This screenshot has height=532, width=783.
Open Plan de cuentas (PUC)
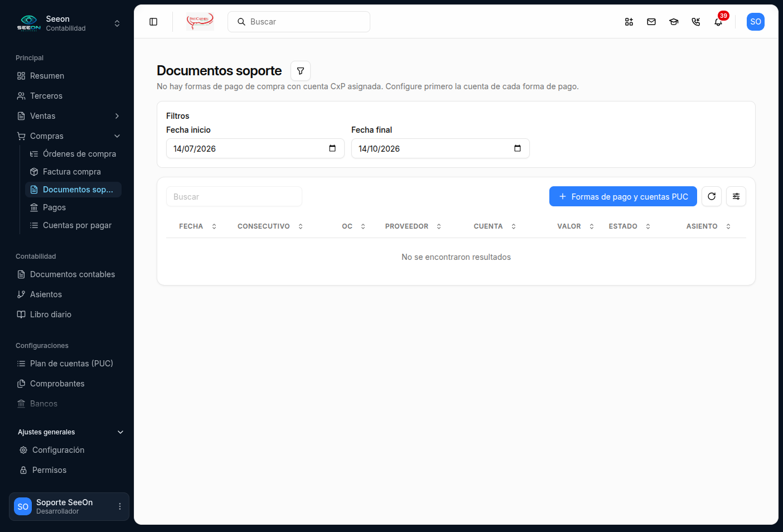69,364
